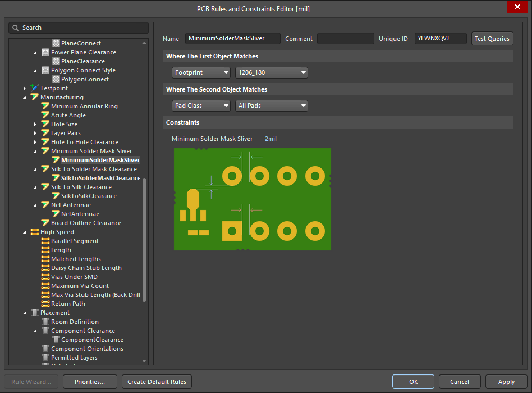The width and height of the screenshot is (532, 393).
Task: Select the Minimum Annular Ring rule icon
Action: tap(45, 106)
